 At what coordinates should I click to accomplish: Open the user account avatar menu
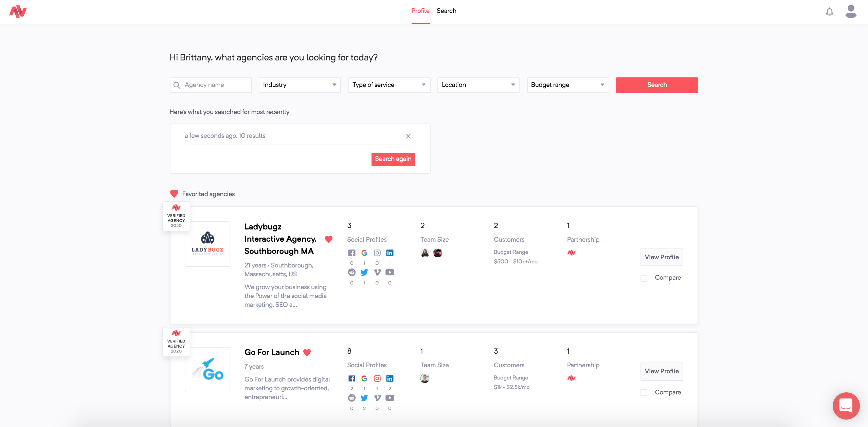pyautogui.click(x=851, y=12)
